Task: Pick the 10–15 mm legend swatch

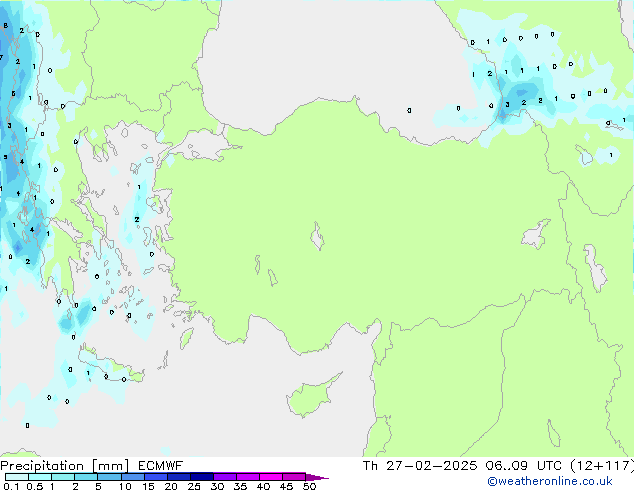Action: point(132,477)
